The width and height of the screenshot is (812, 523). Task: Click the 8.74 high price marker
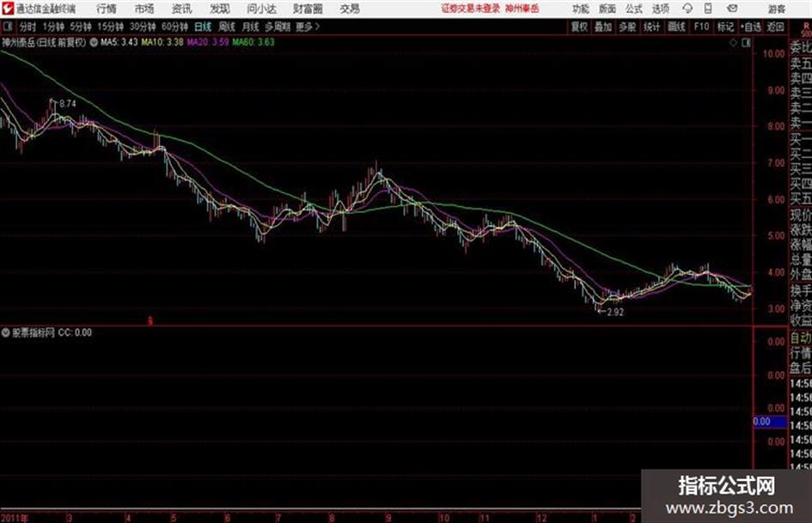(x=67, y=104)
